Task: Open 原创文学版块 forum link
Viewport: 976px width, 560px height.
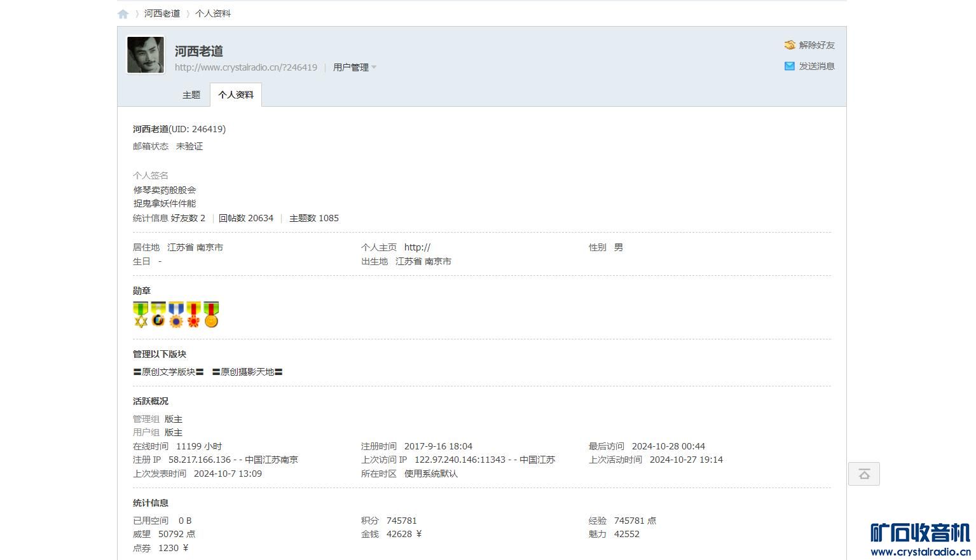Action: [168, 372]
